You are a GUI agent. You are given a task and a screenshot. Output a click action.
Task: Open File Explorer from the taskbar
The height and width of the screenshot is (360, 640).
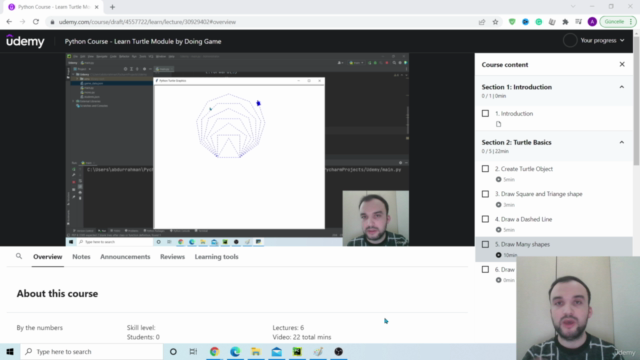click(x=256, y=351)
